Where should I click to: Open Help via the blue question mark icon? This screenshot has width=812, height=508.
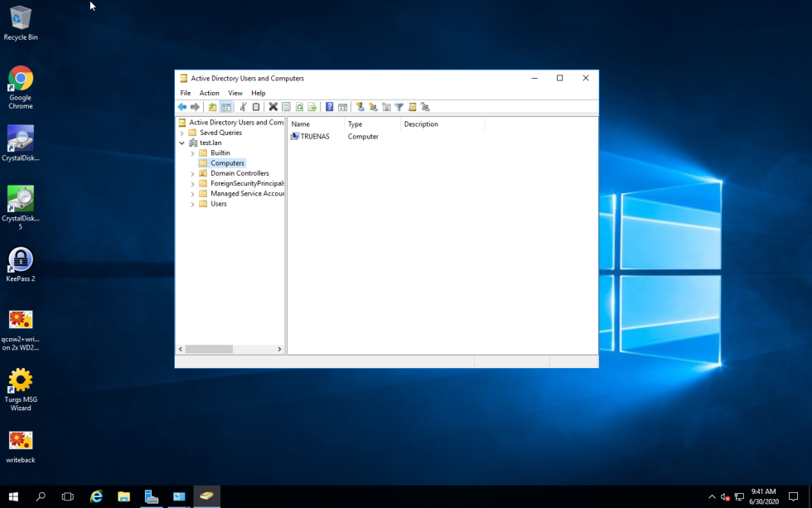pyautogui.click(x=329, y=107)
